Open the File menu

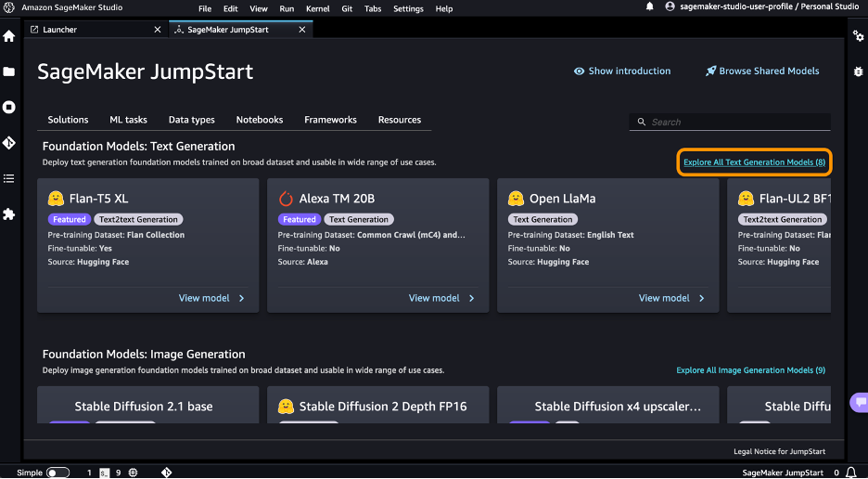(205, 9)
